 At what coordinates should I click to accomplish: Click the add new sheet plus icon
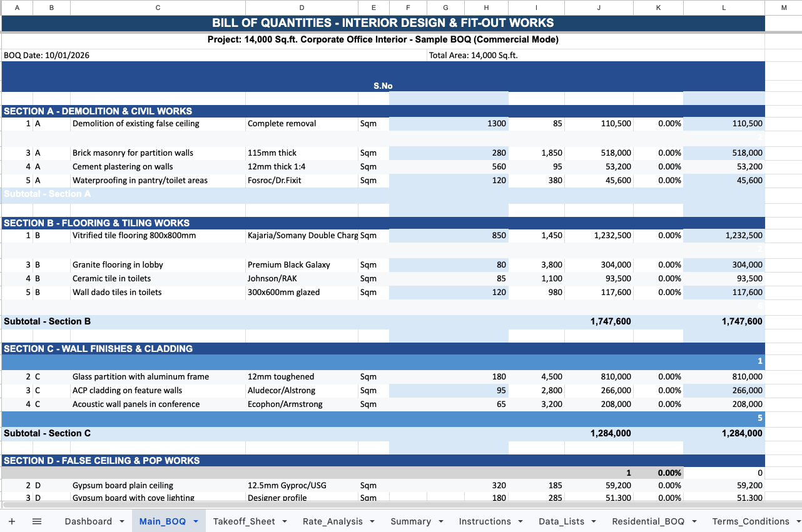pos(12,521)
